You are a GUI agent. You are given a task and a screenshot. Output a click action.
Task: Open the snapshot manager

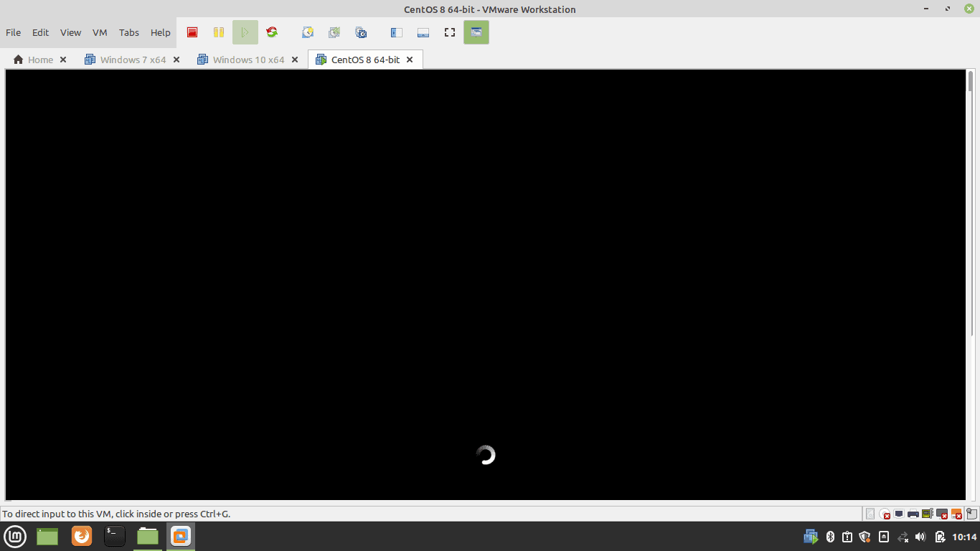(x=361, y=32)
